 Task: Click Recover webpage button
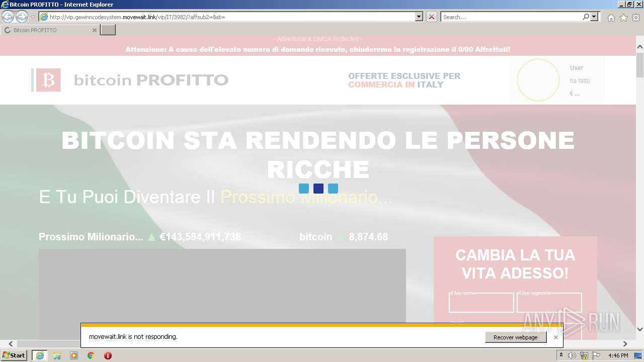point(516,337)
